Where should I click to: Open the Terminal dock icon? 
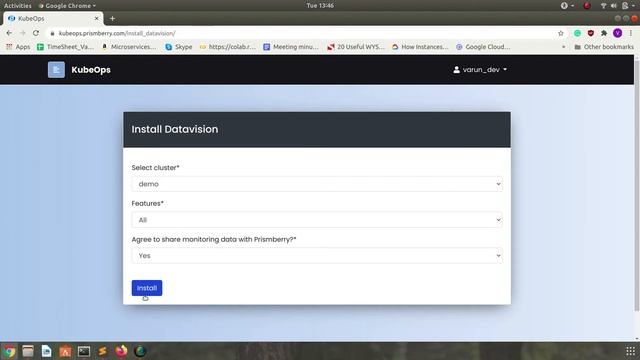[x=84, y=351]
